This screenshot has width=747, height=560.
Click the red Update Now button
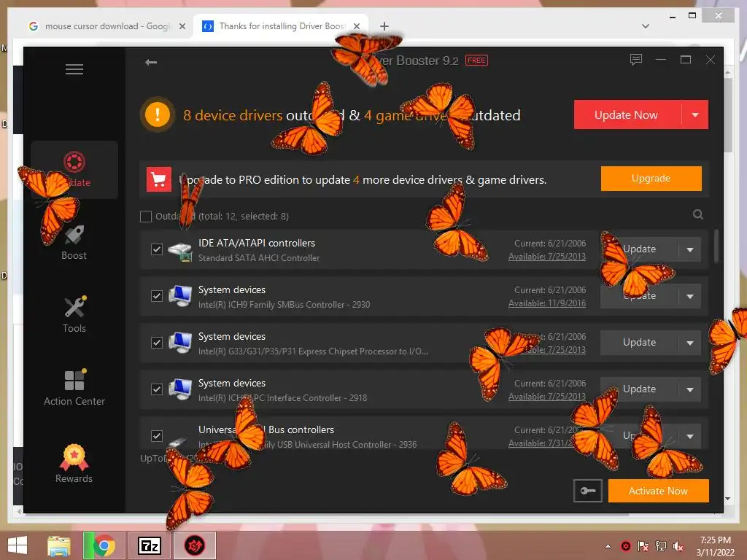click(627, 114)
